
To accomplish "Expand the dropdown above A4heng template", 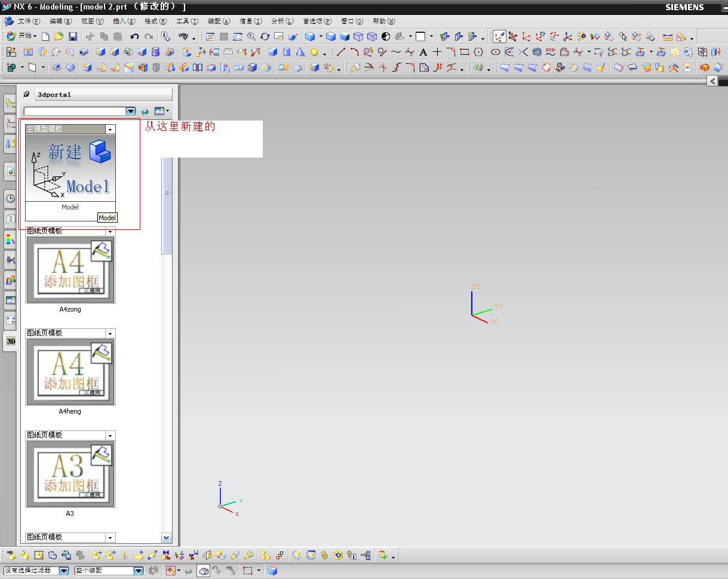I will point(110,333).
